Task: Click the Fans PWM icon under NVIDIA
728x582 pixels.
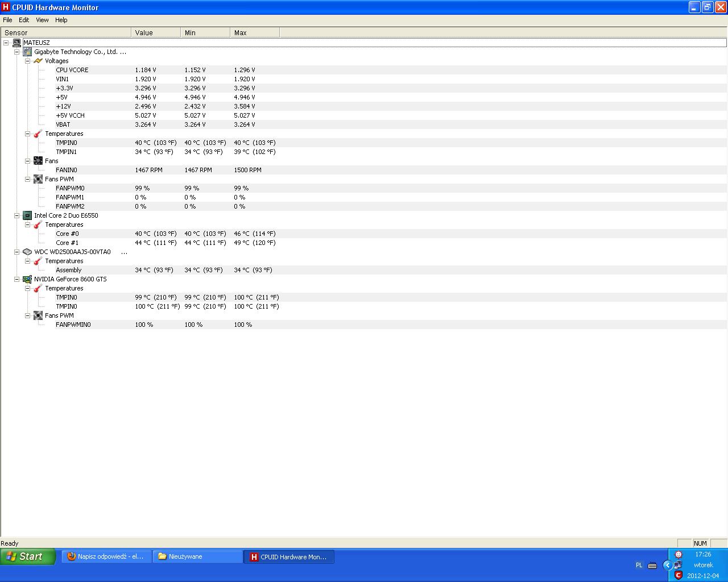Action: click(38, 315)
